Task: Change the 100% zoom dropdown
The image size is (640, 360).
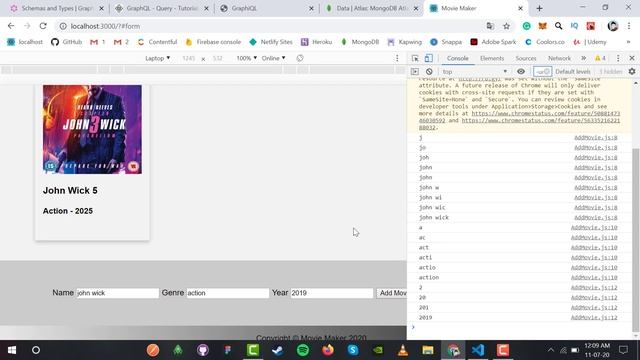Action: 247,58
